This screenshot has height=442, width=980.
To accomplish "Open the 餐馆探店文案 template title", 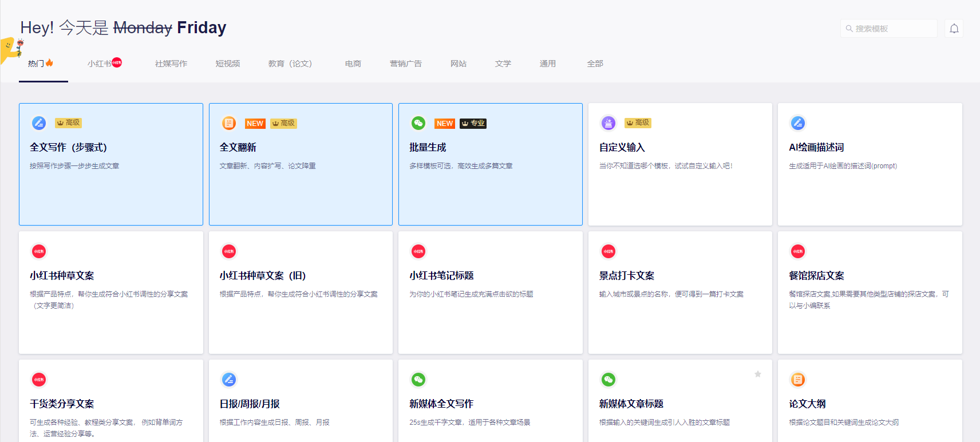I will (816, 275).
